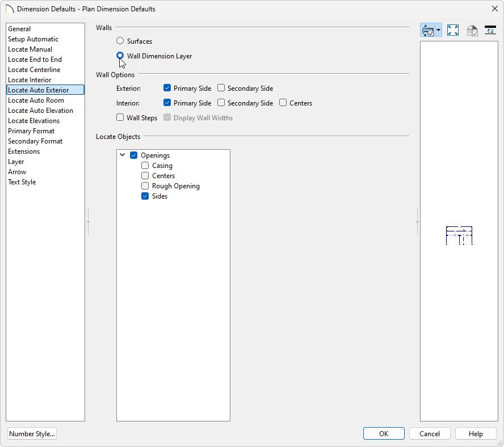The width and height of the screenshot is (504, 447).
Task: Open the Locate Auto Room panel
Action: point(45,100)
